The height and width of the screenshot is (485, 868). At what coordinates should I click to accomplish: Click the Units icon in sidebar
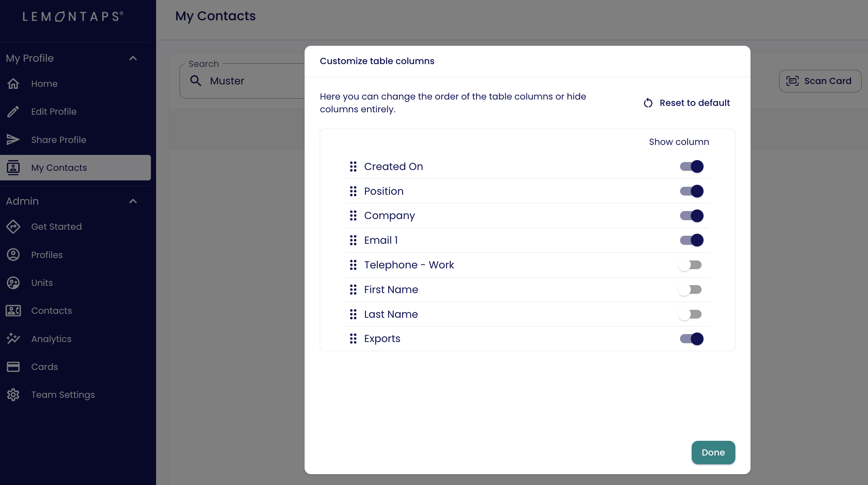(x=13, y=283)
